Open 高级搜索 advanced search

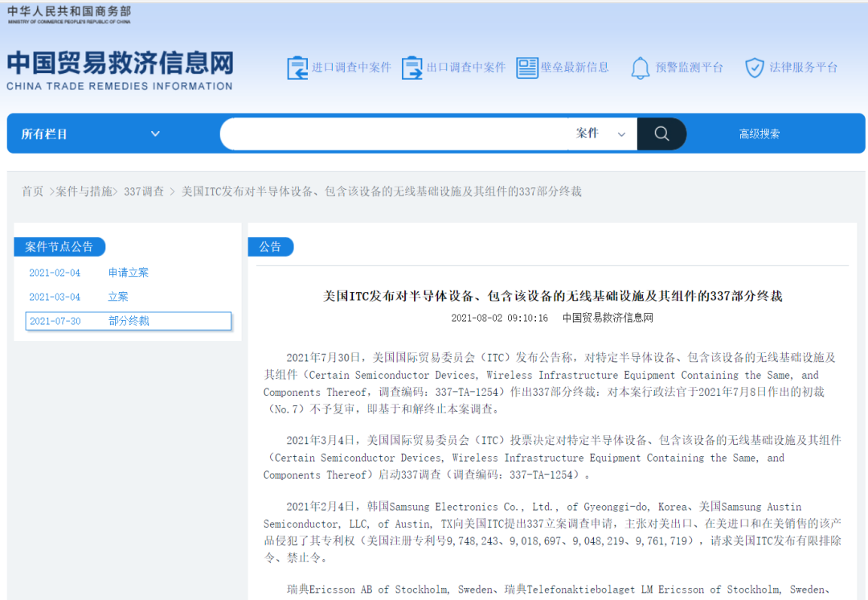click(759, 134)
